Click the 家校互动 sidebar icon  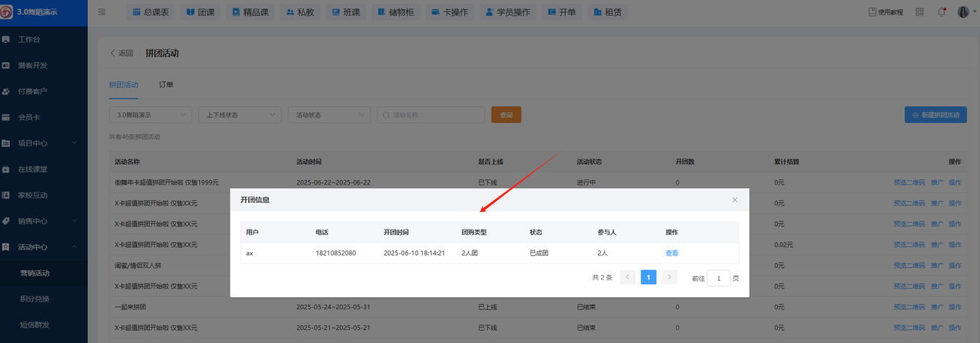pyautogui.click(x=6, y=195)
